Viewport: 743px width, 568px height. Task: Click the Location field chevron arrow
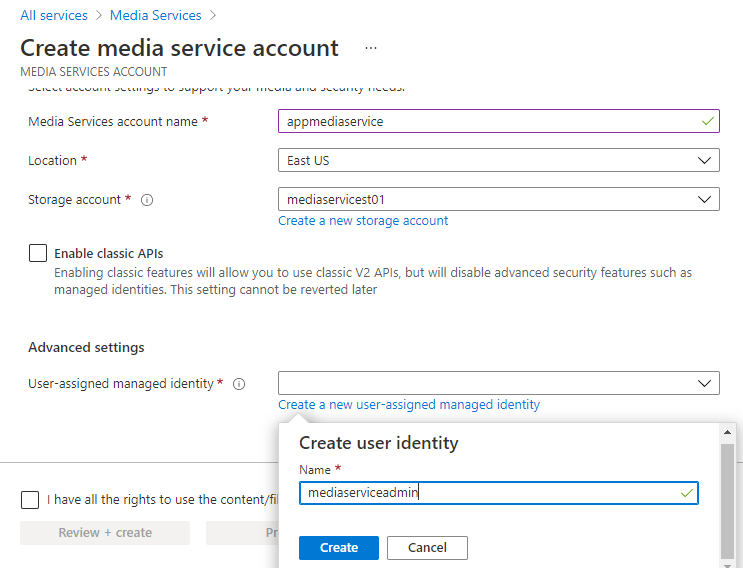(704, 160)
